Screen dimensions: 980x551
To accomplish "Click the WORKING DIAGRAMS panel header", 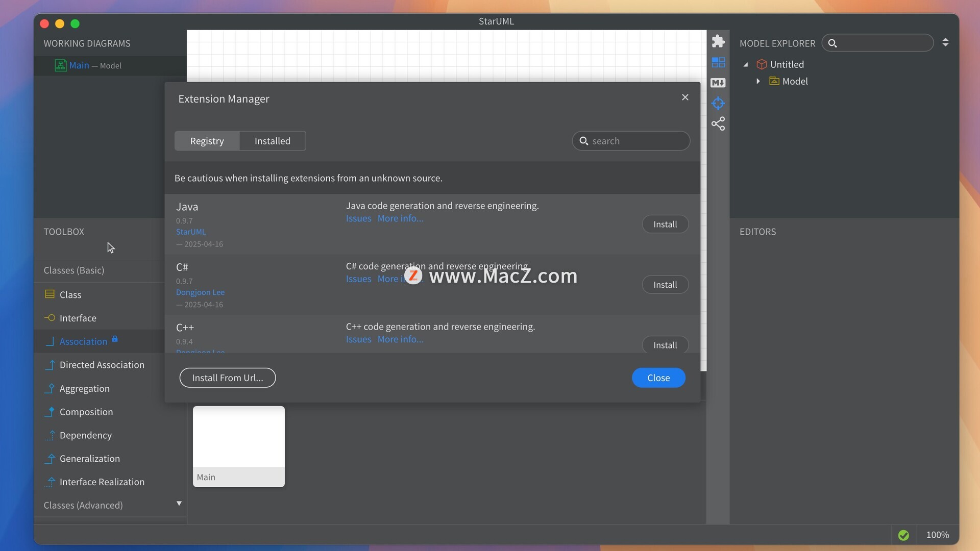I will 87,43.
